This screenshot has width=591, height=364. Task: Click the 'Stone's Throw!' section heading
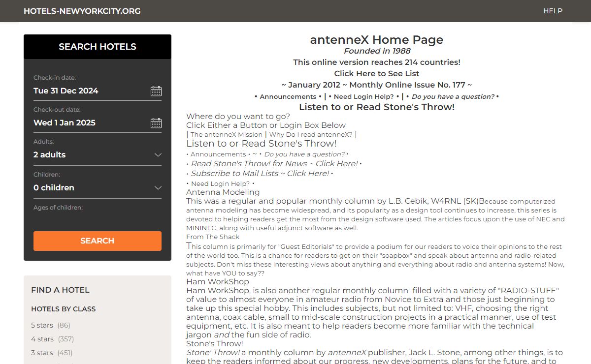tap(215, 344)
